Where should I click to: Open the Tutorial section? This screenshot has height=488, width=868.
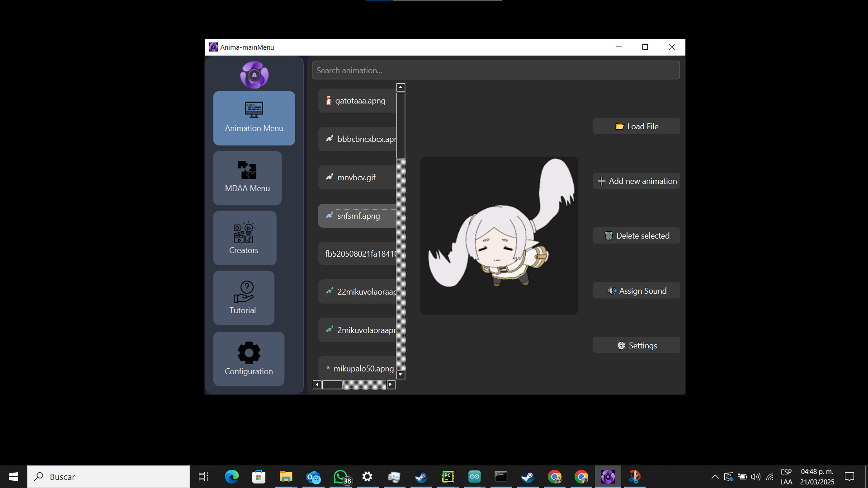coord(243,298)
